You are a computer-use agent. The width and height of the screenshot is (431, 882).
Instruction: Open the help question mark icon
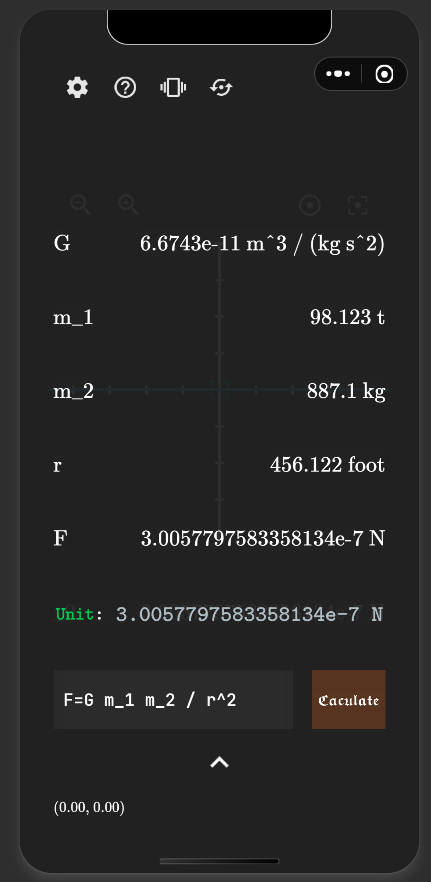tap(125, 88)
